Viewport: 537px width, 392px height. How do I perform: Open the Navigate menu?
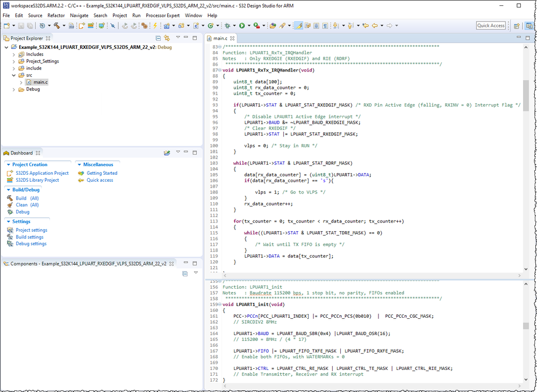pyautogui.click(x=79, y=16)
